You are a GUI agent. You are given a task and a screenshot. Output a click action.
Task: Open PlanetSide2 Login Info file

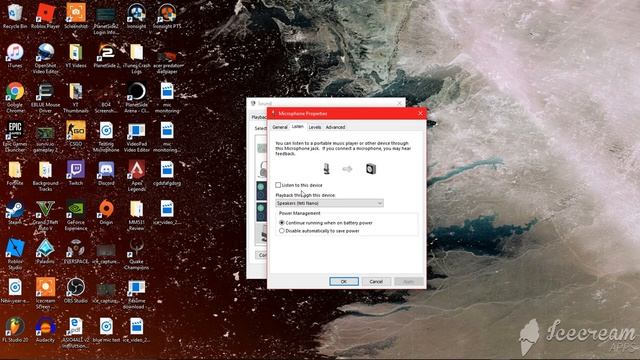(106, 19)
